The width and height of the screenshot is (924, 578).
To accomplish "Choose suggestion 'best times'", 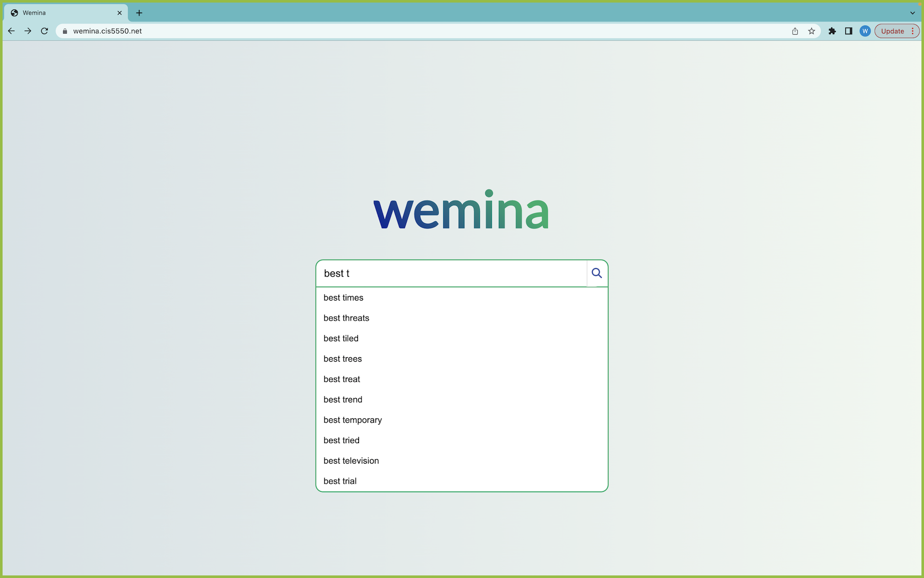I will point(462,298).
